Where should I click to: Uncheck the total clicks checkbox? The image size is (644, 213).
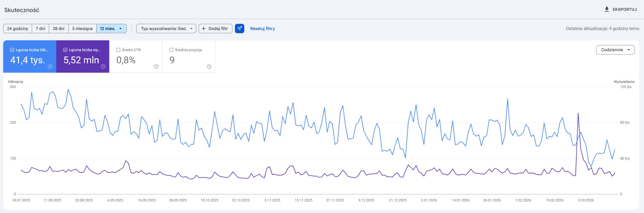pos(12,50)
